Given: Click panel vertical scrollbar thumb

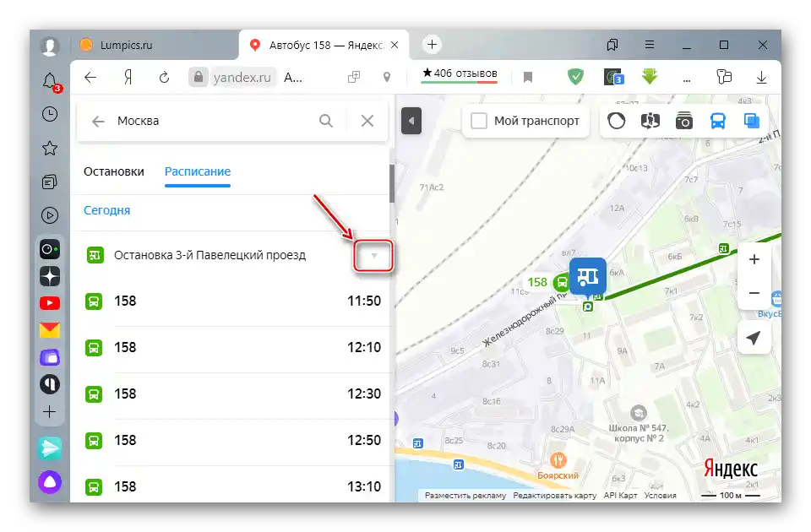Looking at the screenshot, I should point(392,183).
